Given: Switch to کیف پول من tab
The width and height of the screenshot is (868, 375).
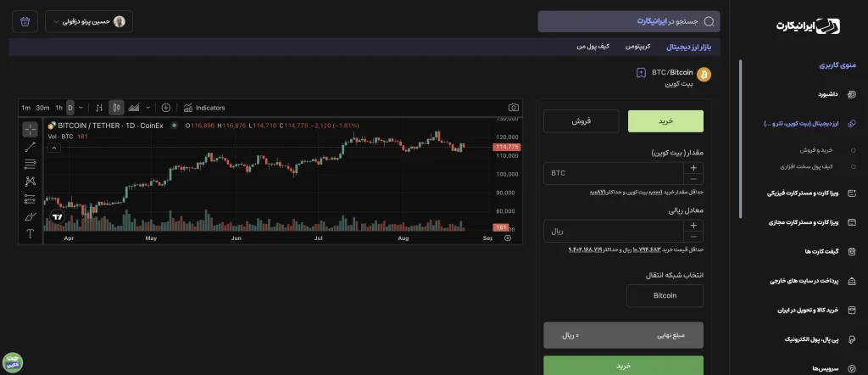Looking at the screenshot, I should [x=593, y=47].
